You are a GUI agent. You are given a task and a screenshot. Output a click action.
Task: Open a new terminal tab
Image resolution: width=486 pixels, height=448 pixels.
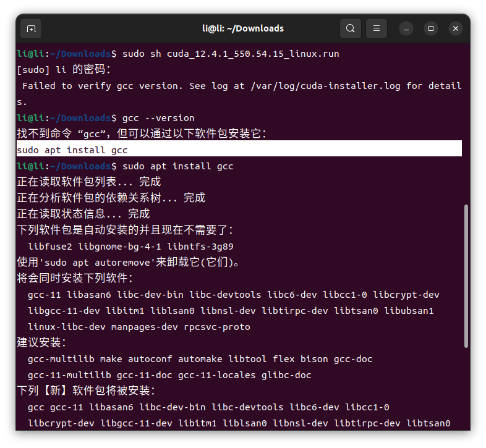[31, 29]
